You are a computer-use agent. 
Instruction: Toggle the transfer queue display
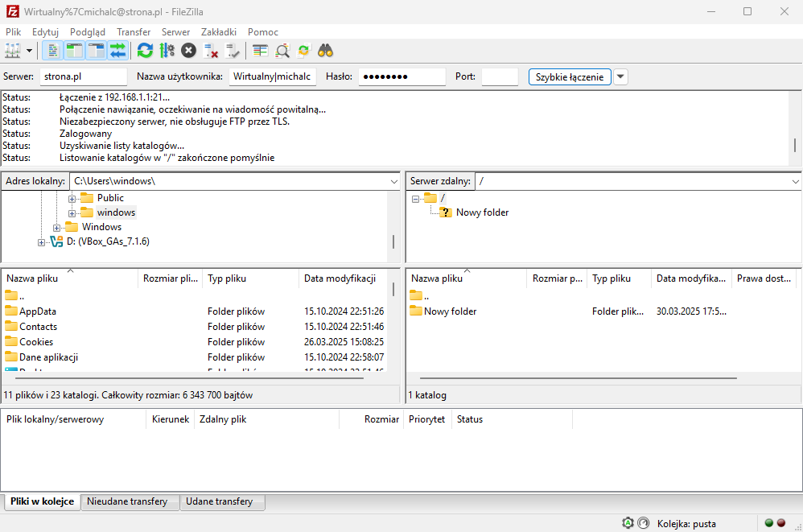[117, 51]
